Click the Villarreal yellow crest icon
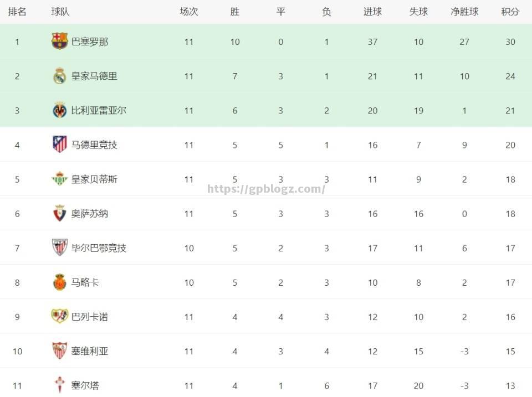This screenshot has height=397, width=532. pyautogui.click(x=60, y=110)
